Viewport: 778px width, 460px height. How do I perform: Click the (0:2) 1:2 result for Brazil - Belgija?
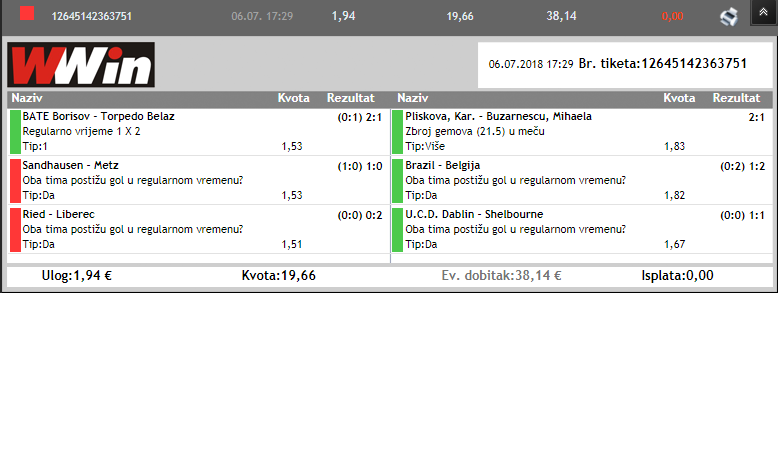742,166
